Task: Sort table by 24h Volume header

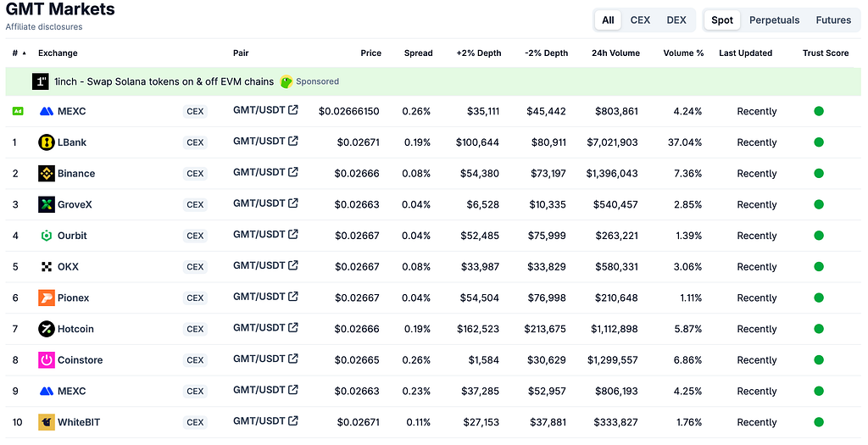Action: click(x=615, y=53)
